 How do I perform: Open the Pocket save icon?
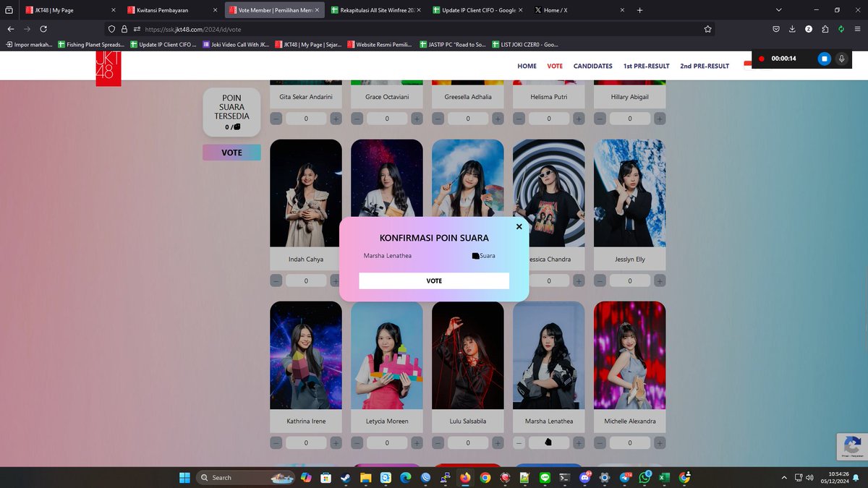[x=776, y=29]
